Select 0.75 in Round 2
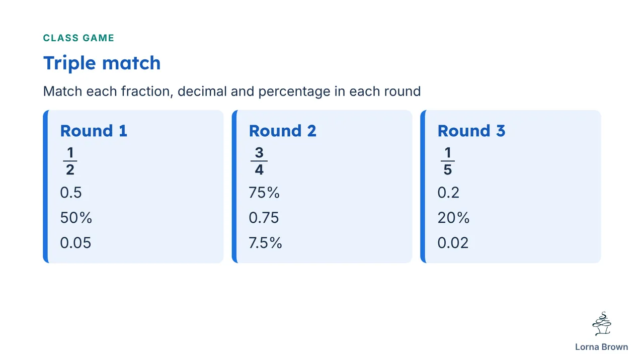Screen dimensions: 644x362 (x=264, y=218)
